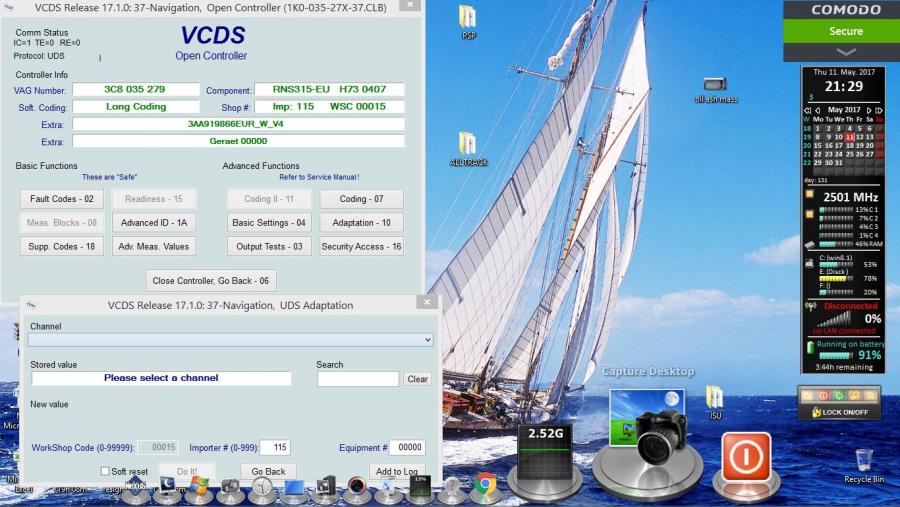Focus the Search input field

pos(358,379)
